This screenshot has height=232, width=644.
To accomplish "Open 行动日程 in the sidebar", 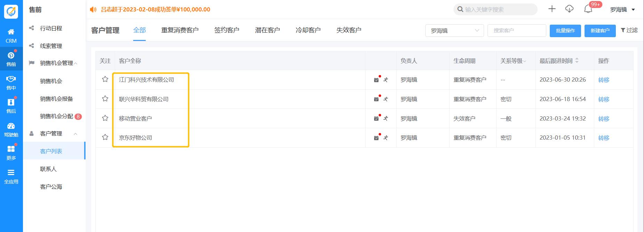I will point(51,28).
